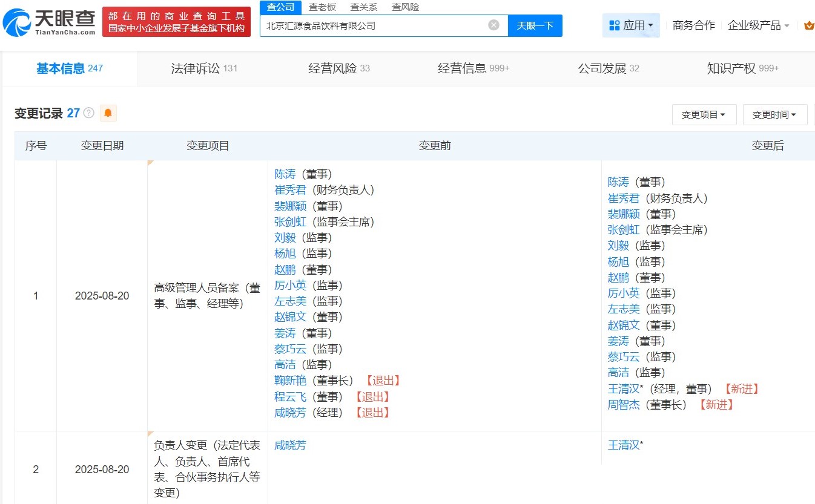Open 程云飞 (董事) who exited
815x504 pixels.
[290, 397]
